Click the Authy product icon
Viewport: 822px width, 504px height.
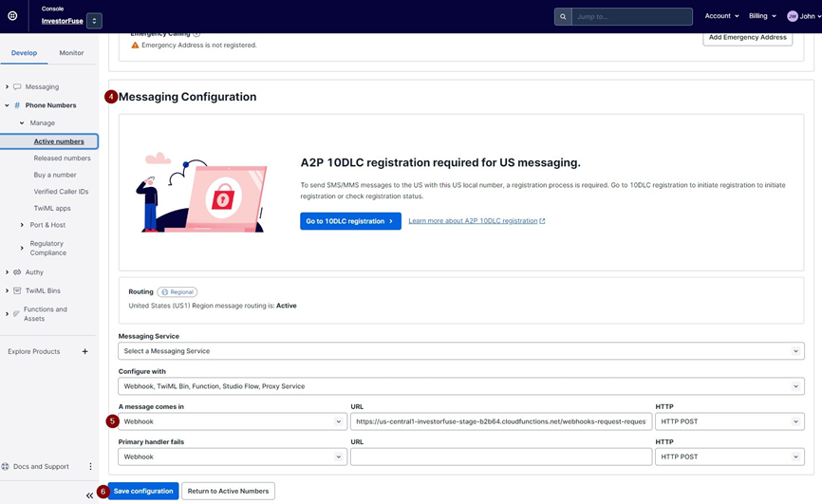point(17,272)
